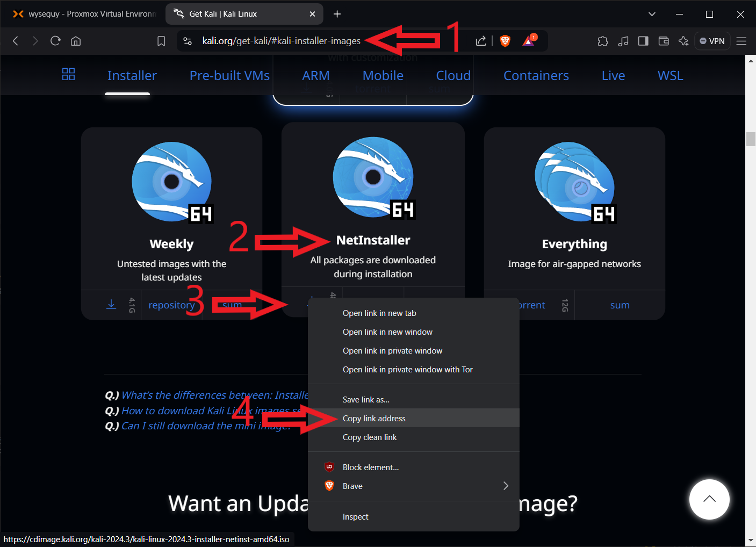Open Brave Rewards triangle icon

point(529,40)
